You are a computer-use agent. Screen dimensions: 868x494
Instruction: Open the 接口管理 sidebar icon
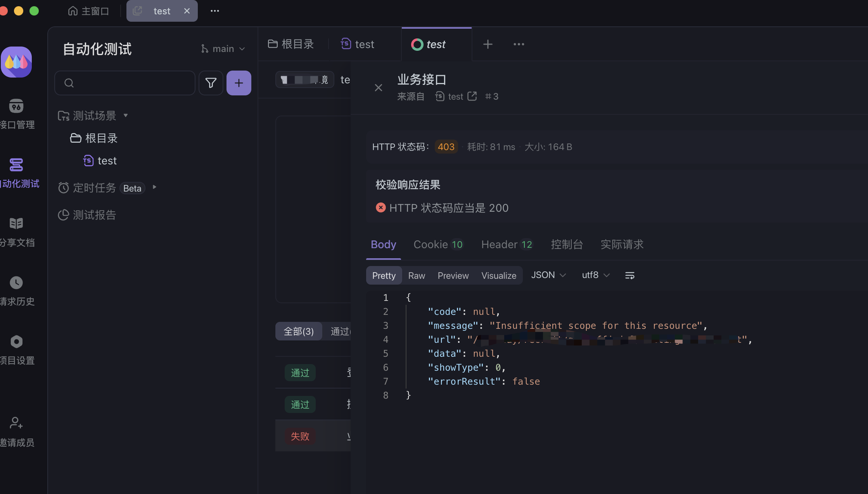[x=16, y=106]
